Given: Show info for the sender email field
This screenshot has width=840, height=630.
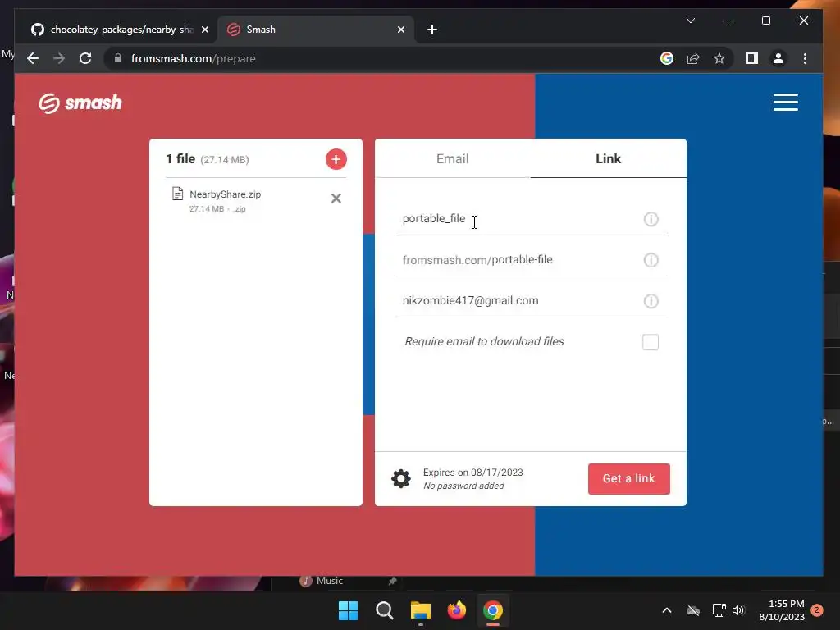Looking at the screenshot, I should point(651,301).
